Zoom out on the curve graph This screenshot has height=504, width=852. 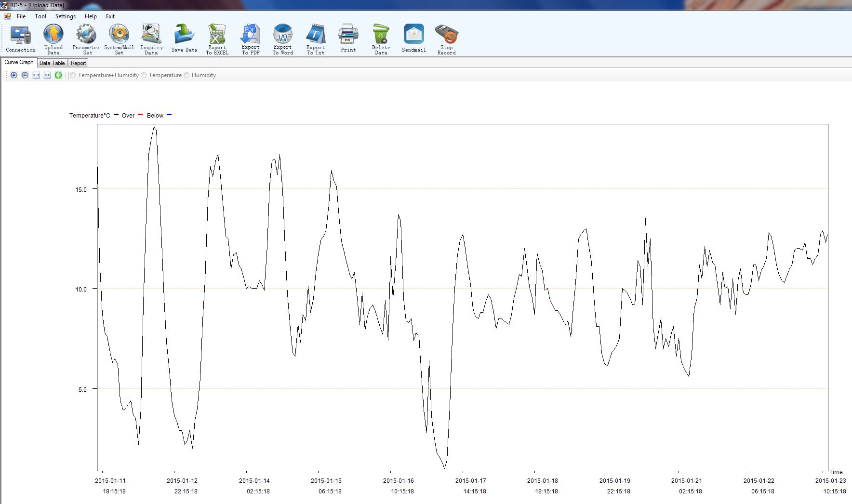pos(25,75)
